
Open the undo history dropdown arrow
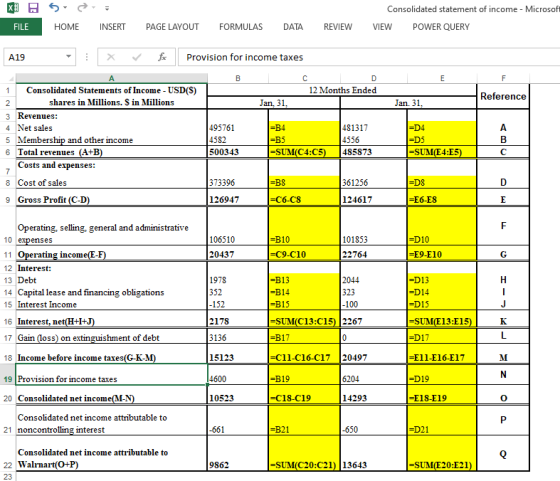(65, 7)
